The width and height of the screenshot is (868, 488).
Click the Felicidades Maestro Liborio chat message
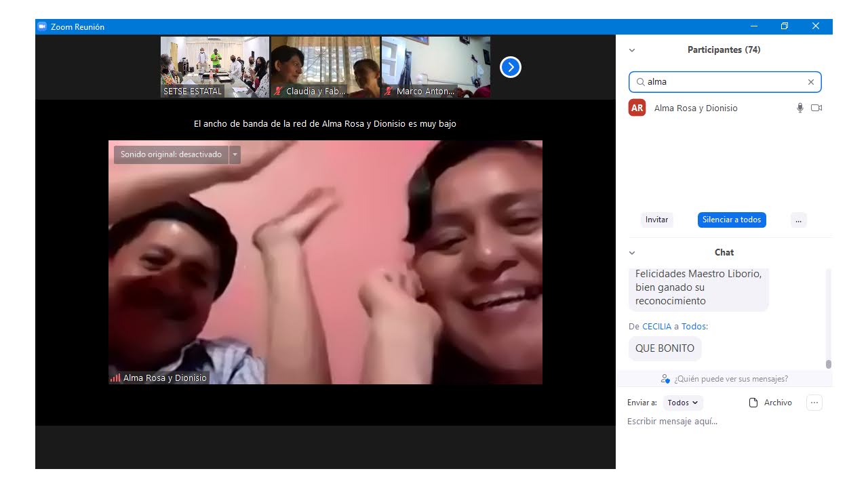(x=698, y=288)
